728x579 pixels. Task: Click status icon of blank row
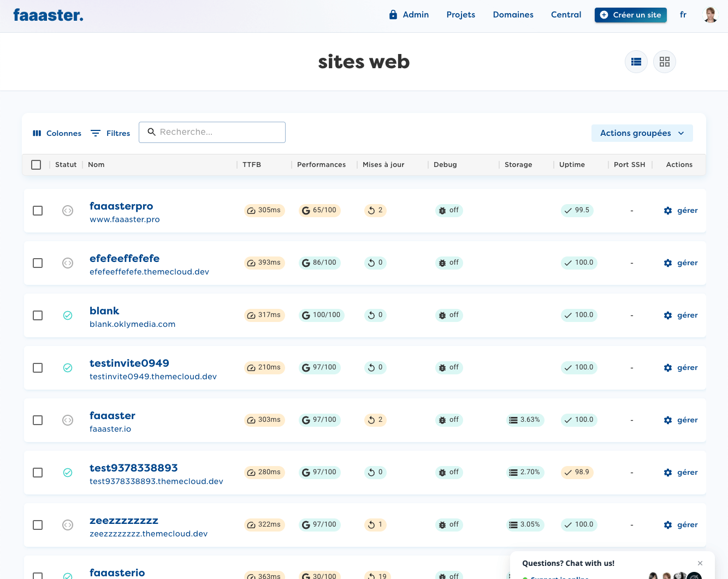68,315
